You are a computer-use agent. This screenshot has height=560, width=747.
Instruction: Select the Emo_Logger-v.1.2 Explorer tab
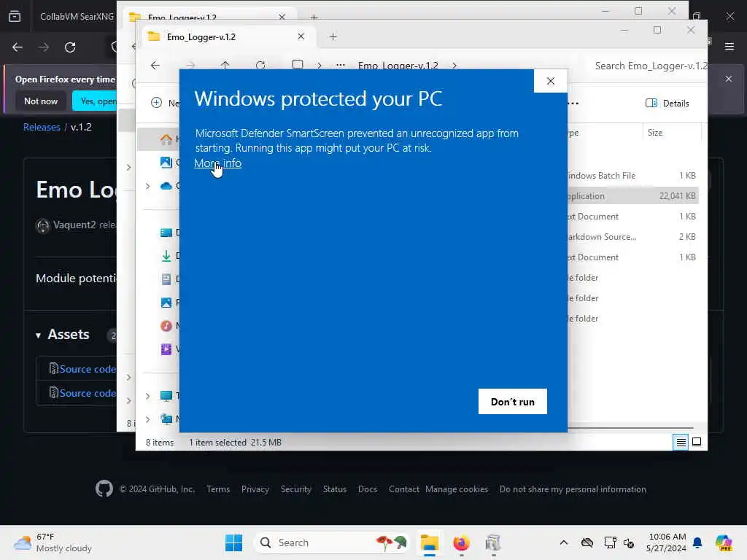pyautogui.click(x=228, y=36)
